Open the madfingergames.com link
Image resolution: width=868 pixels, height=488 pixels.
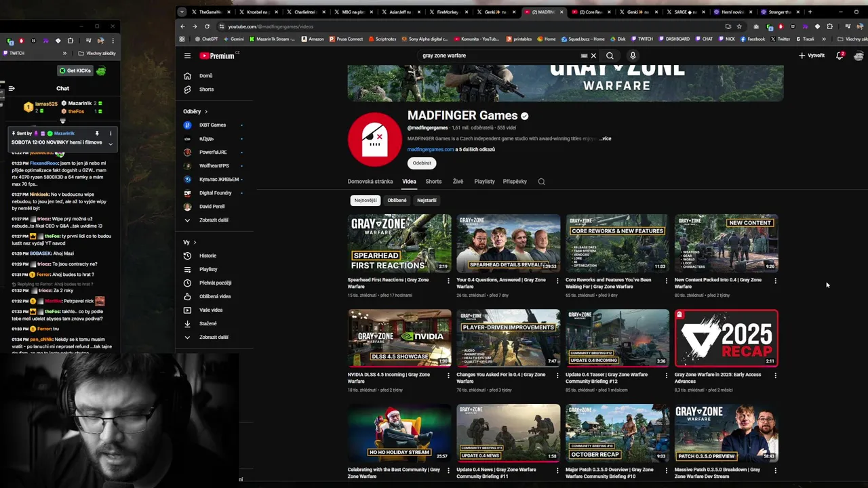tap(431, 149)
